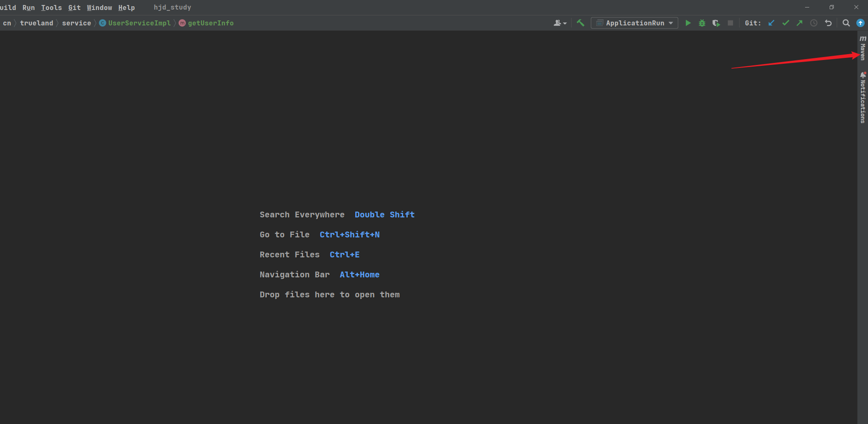This screenshot has width=868, height=424.
Task: Update project with Git blue arrow
Action: [771, 23]
